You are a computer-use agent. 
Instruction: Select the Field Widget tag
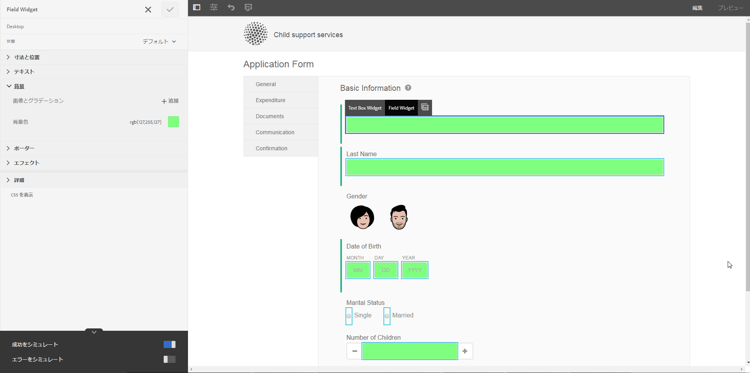coord(401,108)
